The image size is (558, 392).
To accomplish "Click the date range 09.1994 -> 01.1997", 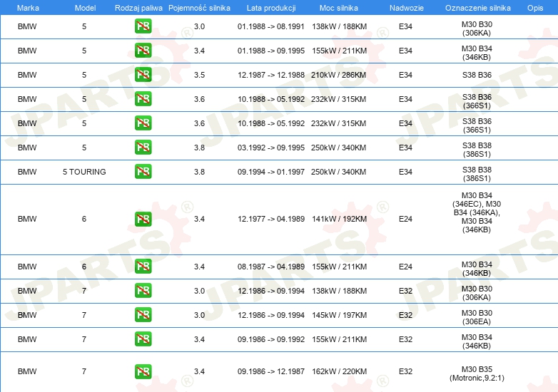I will [x=271, y=172].
